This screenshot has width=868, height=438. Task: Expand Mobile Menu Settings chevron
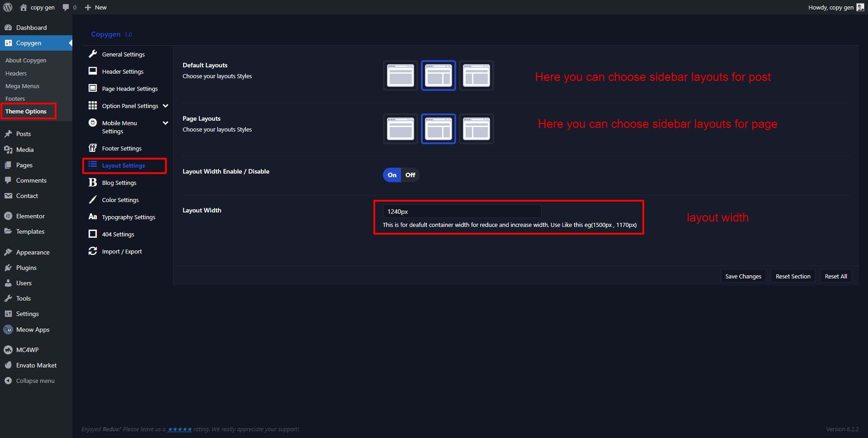[165, 123]
